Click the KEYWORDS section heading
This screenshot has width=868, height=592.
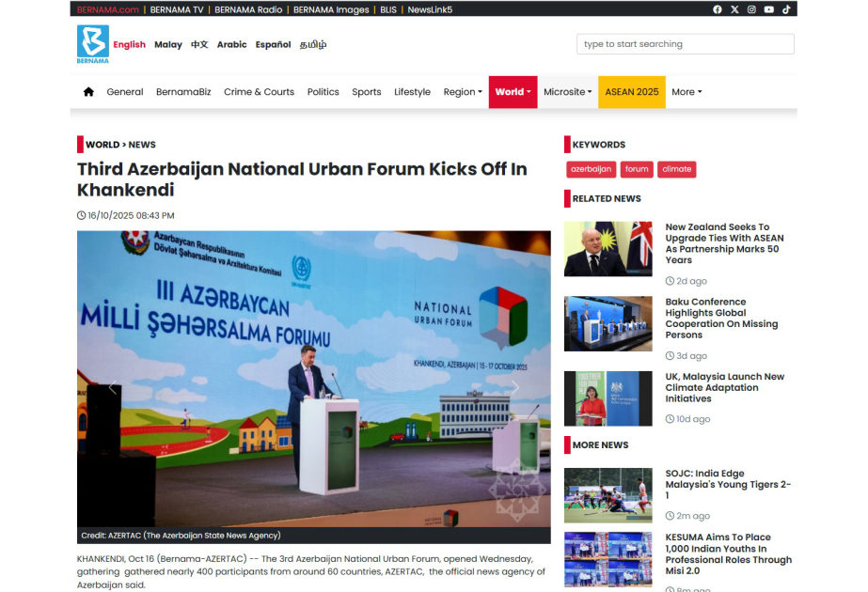click(598, 145)
